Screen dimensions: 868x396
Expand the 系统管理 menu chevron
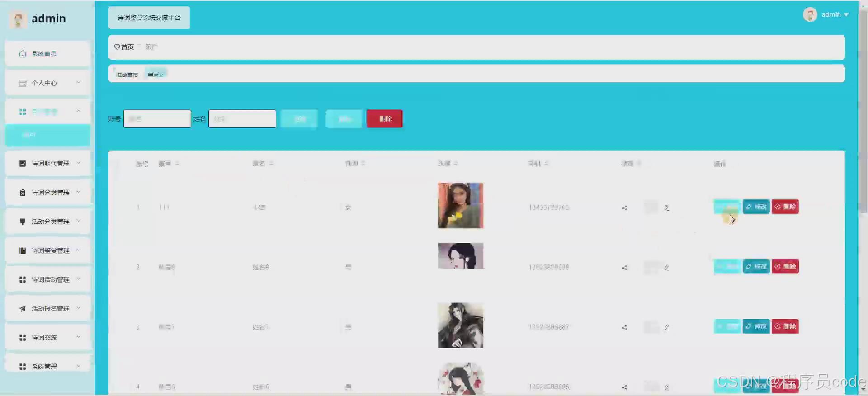(x=78, y=366)
